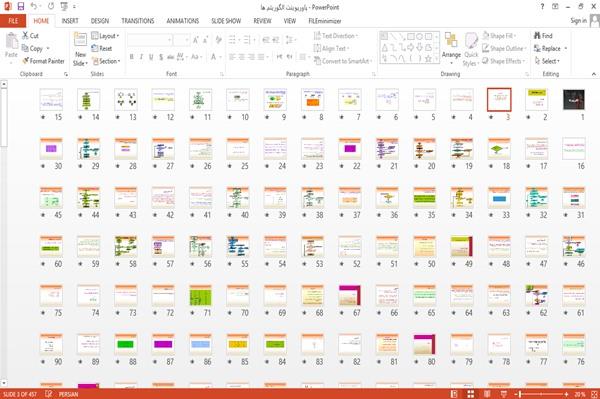The width and height of the screenshot is (600, 399).
Task: Click the zoom percentage value
Action: 580,394
